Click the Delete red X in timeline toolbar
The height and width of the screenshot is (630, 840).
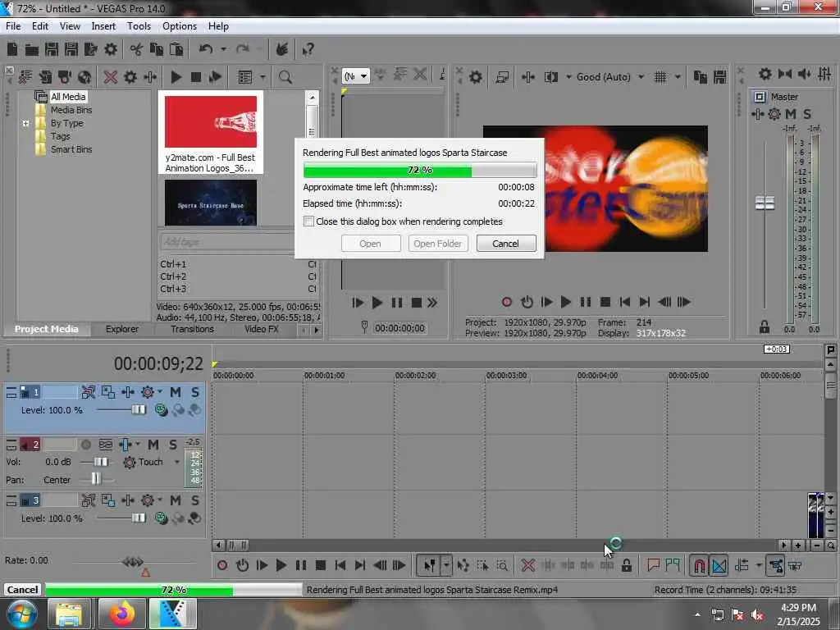click(x=527, y=565)
